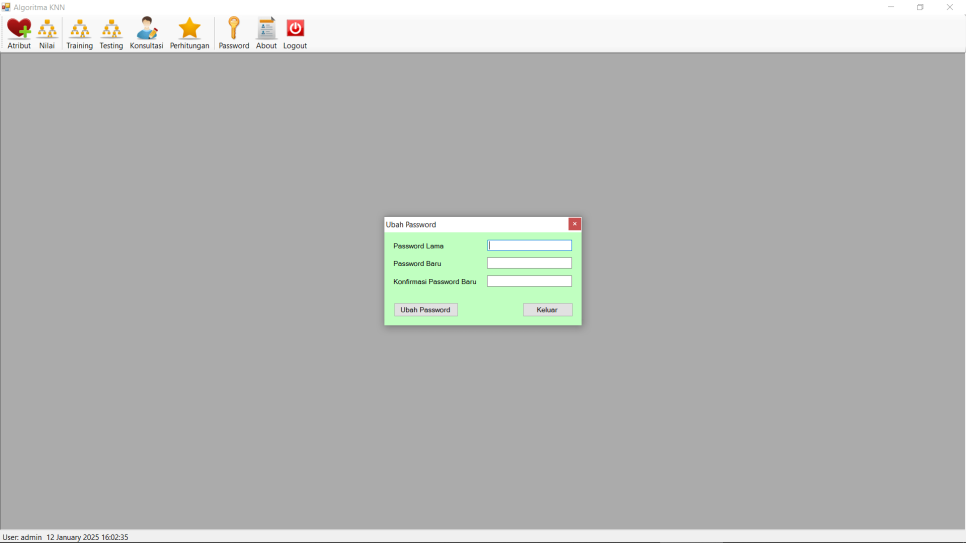Click the Password key icon
Screen dimensions: 966x543
(x=233, y=33)
